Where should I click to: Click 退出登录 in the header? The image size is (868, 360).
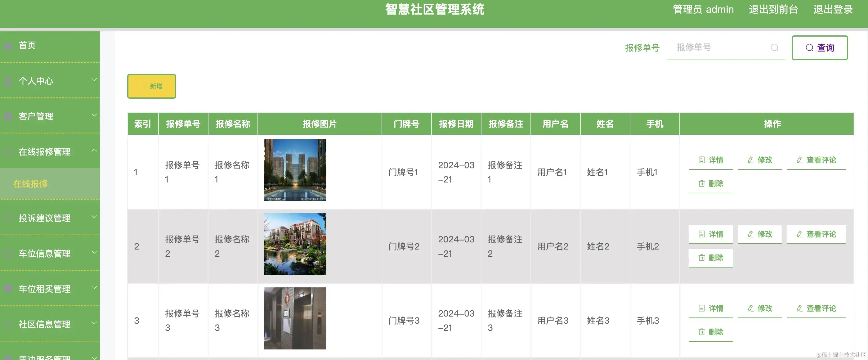[x=833, y=9]
